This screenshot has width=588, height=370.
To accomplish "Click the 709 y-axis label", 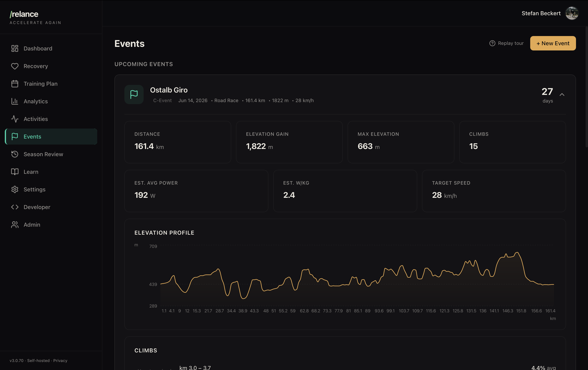I will point(153,246).
